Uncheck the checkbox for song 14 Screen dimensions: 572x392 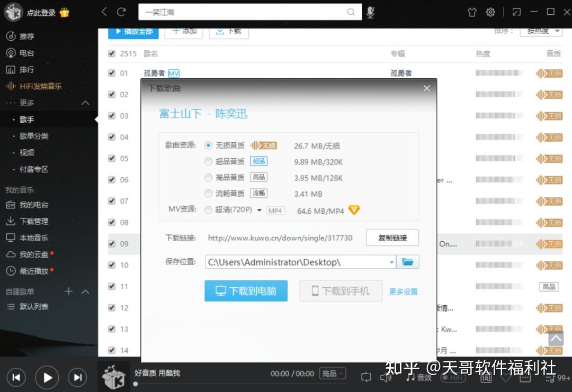112,350
